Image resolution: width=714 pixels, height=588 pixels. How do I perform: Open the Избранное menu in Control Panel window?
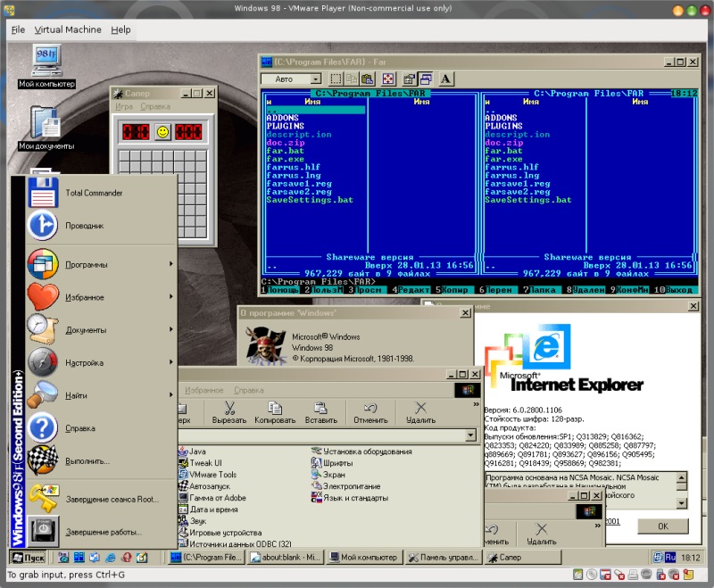click(x=204, y=391)
